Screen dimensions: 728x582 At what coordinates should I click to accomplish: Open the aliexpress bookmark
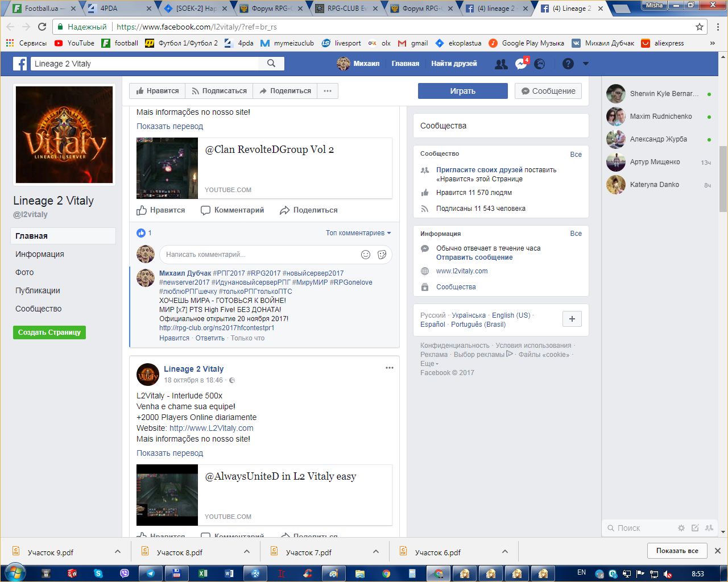click(x=663, y=43)
